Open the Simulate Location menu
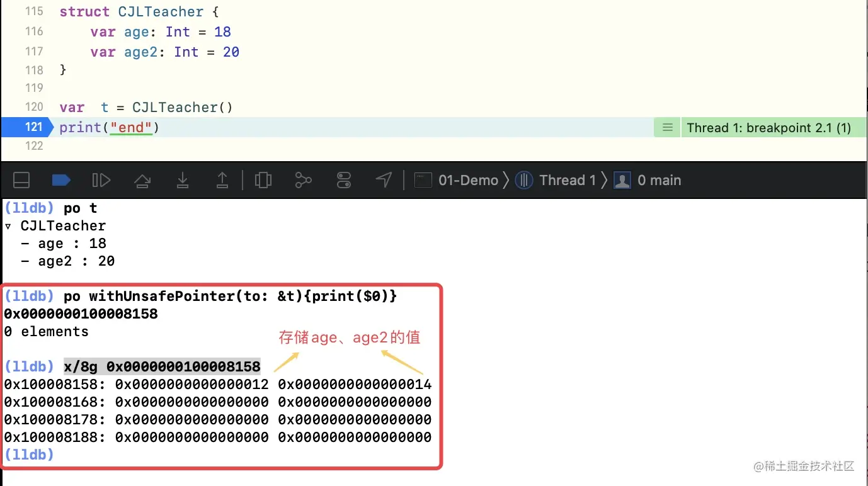This screenshot has width=868, height=486. [384, 181]
